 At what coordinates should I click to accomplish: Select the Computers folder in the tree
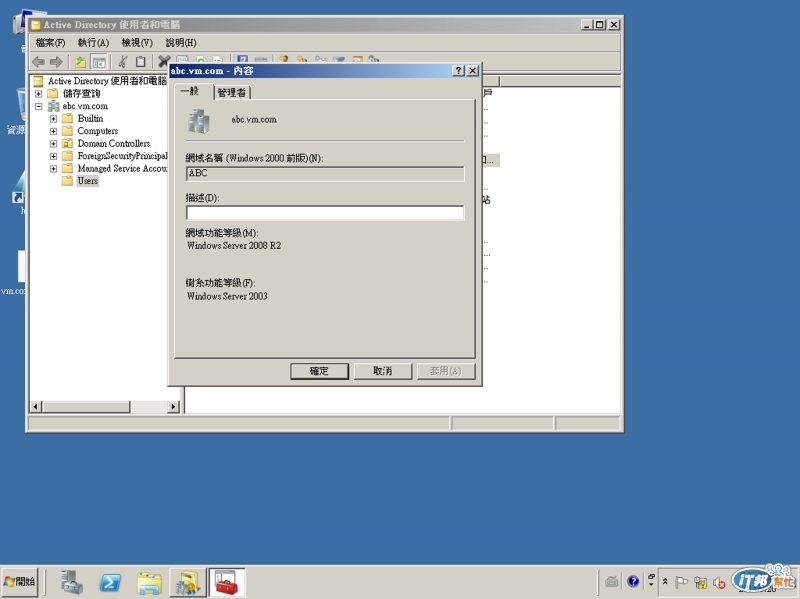click(97, 131)
